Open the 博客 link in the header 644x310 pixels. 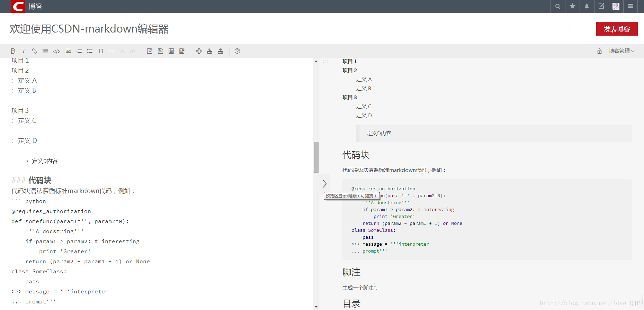(x=35, y=7)
